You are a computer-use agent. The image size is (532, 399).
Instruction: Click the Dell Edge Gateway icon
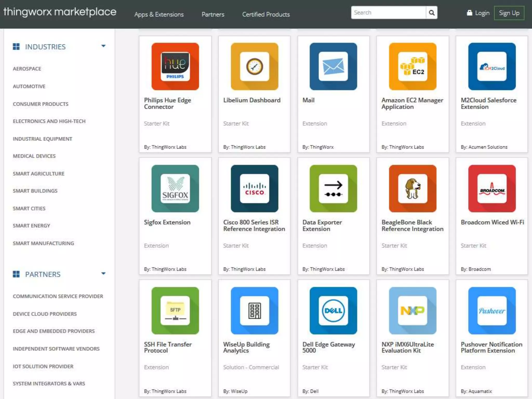click(x=333, y=310)
